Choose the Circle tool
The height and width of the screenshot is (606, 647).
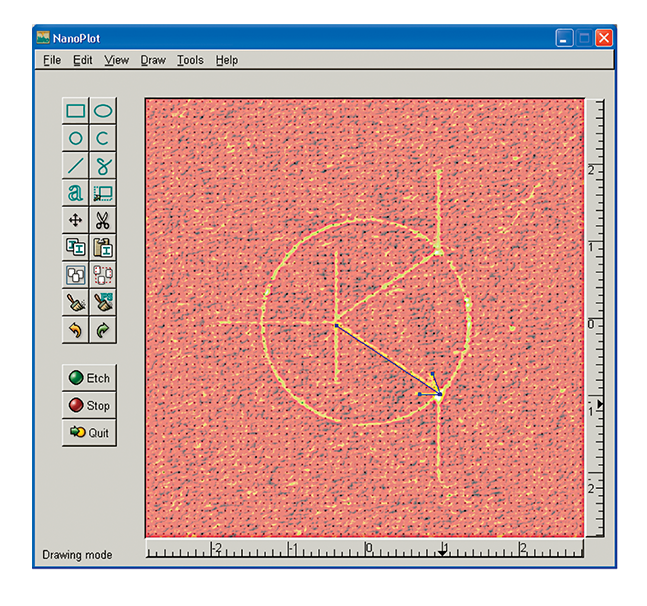coord(76,138)
